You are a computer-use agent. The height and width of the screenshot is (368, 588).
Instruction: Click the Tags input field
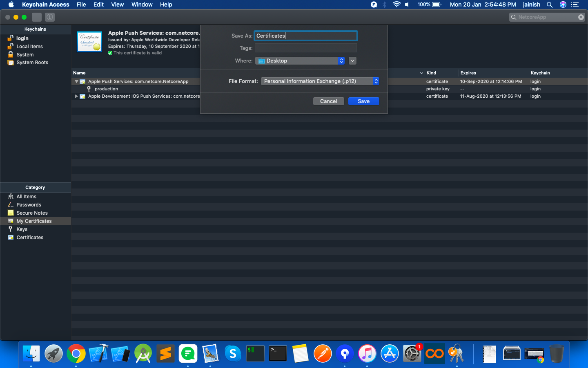305,48
